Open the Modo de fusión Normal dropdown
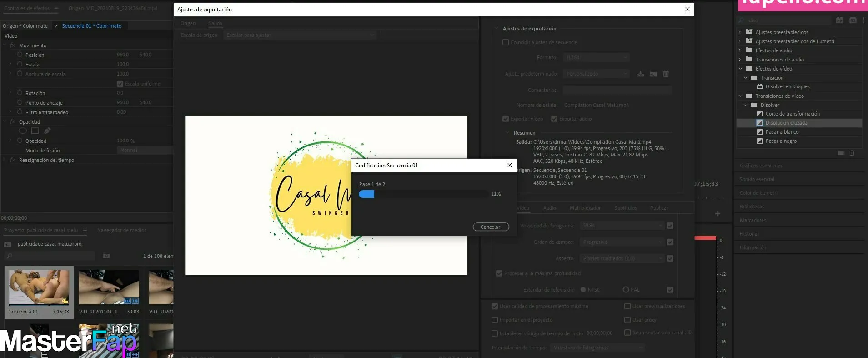Viewport: 868px width, 358px height. pos(145,150)
